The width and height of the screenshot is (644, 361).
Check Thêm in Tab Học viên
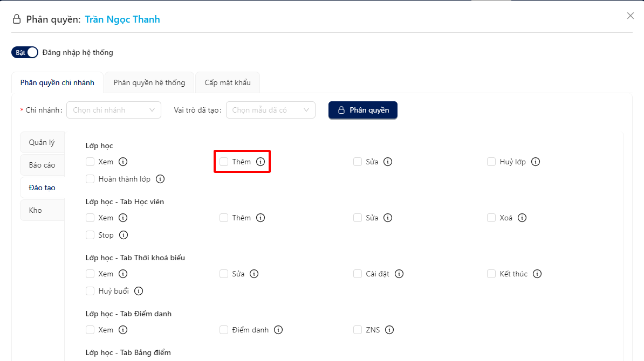224,218
